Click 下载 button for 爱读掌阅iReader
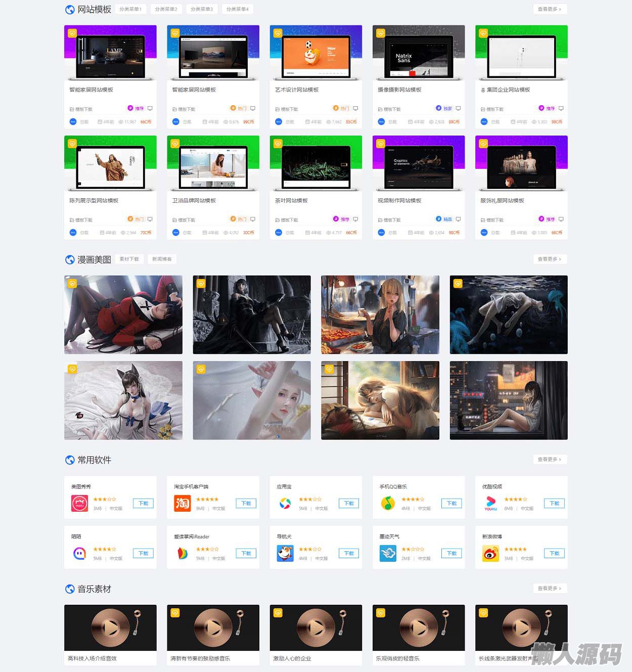The width and height of the screenshot is (632, 672). [x=246, y=553]
